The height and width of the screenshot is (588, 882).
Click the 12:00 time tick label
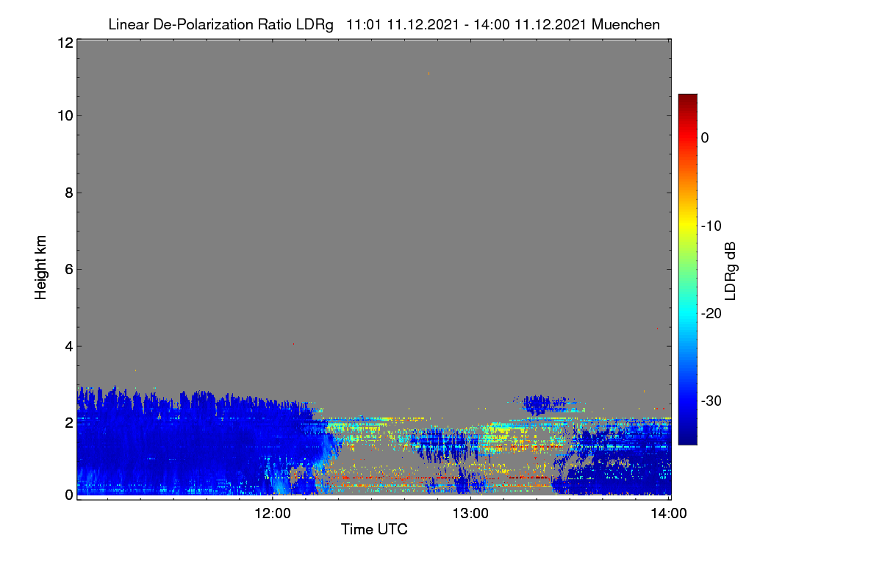(273, 514)
